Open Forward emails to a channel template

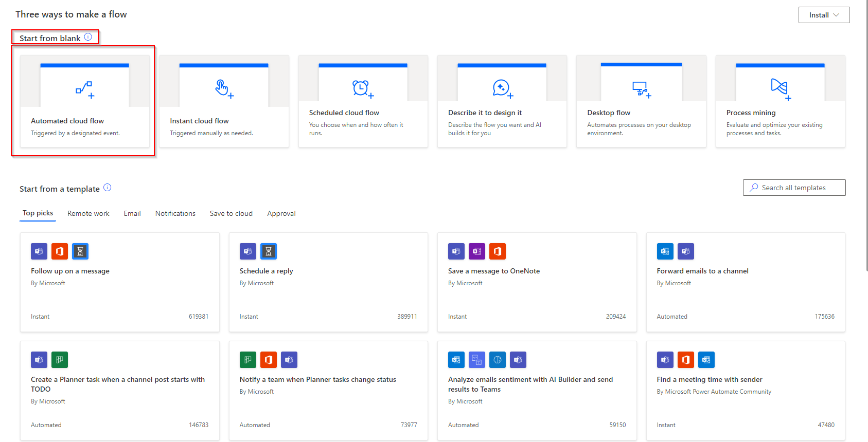tap(702, 271)
